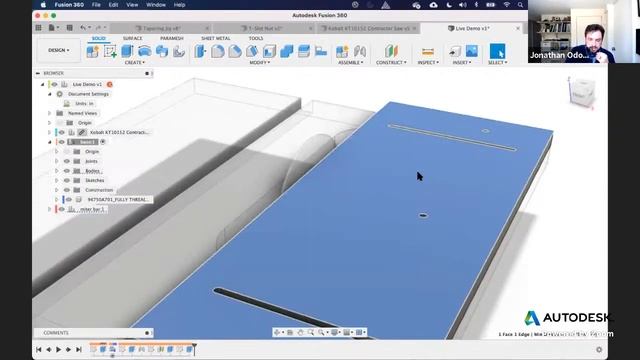Viewport: 640px width, 360px height.
Task: Select the Shell tool
Action: (x=269, y=51)
